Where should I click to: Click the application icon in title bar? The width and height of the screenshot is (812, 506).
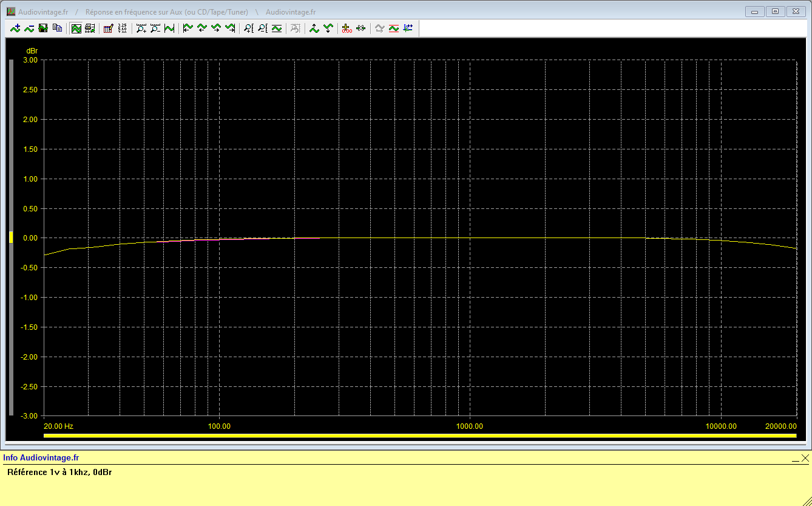coord(11,12)
